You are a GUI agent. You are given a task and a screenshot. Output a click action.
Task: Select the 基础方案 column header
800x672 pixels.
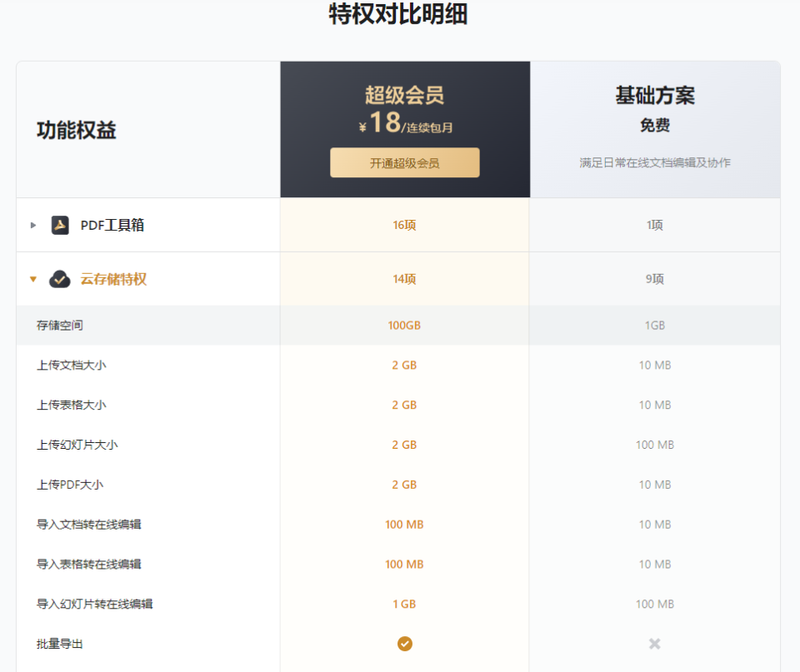tap(654, 97)
